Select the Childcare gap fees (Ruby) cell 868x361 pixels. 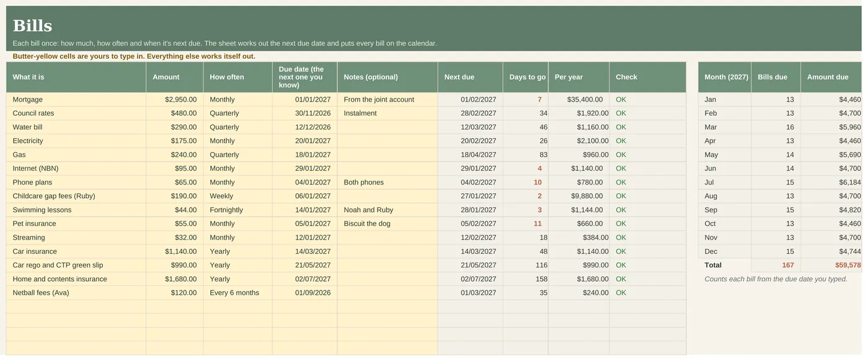point(76,196)
